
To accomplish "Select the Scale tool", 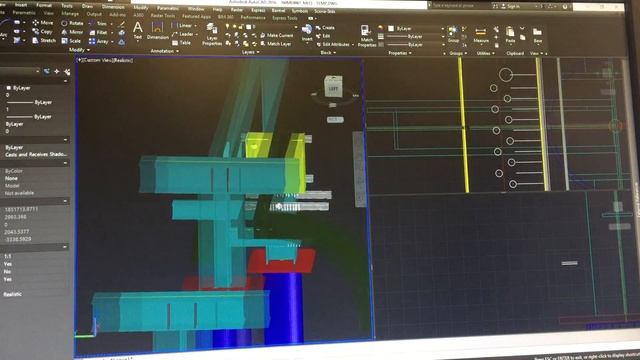I will pyautogui.click(x=71, y=41).
